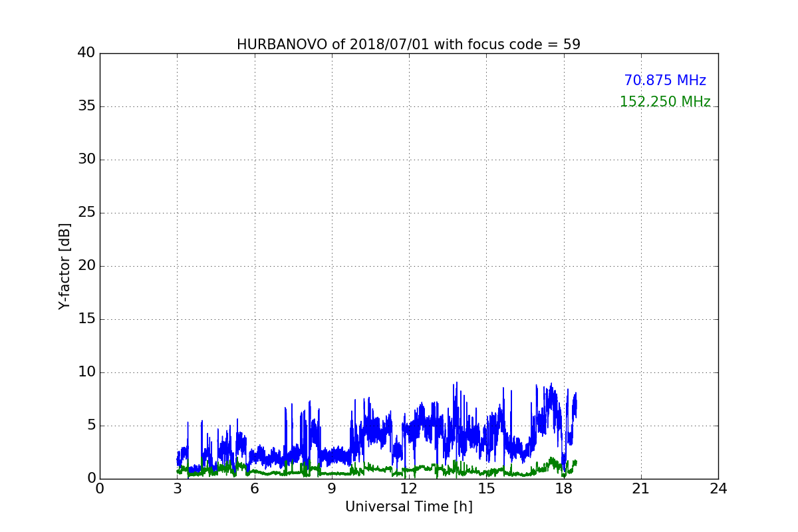Click the x-axis tick label 24

718,489
